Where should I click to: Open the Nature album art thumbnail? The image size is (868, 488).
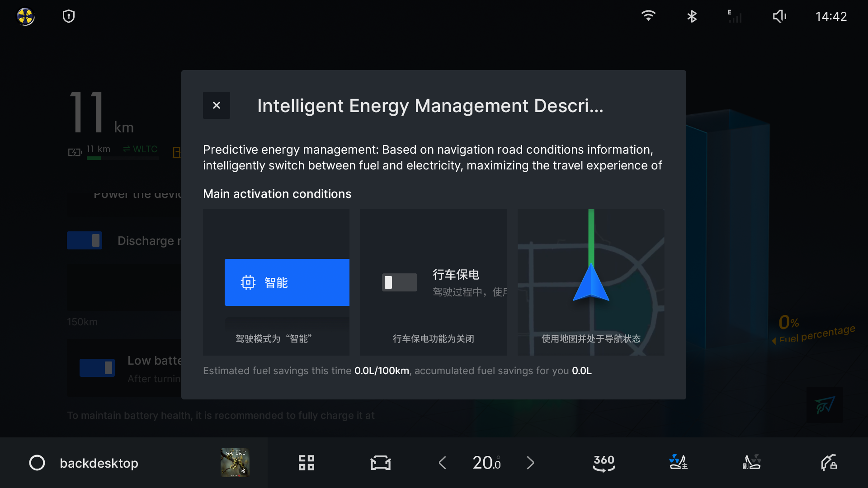pyautogui.click(x=235, y=463)
